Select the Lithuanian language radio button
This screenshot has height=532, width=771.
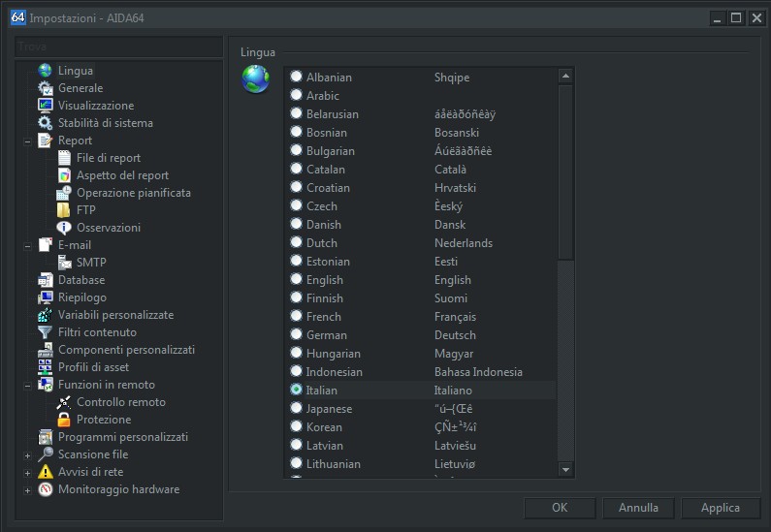(x=296, y=463)
